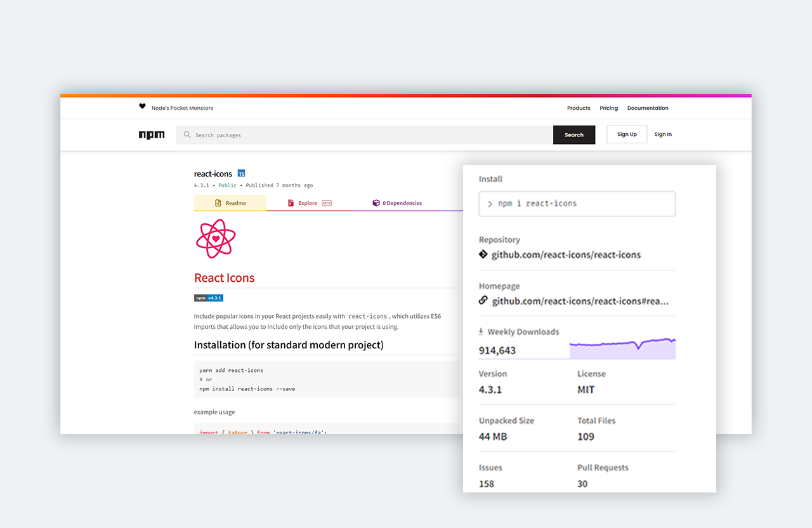Click the 44 MB unpacked size value
The height and width of the screenshot is (528, 812).
[493, 437]
